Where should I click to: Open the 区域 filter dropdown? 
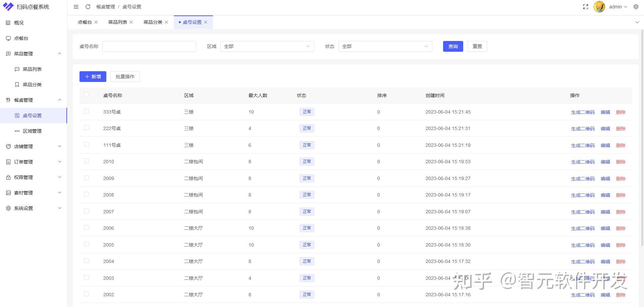pos(267,46)
